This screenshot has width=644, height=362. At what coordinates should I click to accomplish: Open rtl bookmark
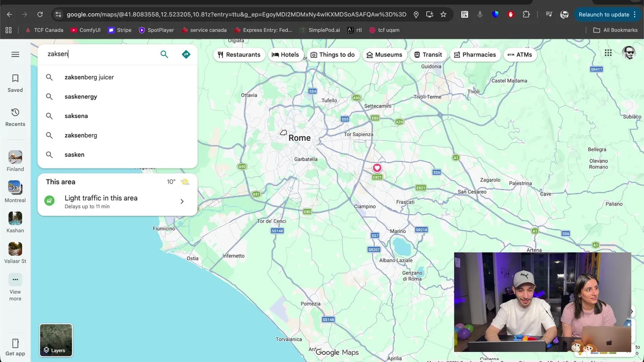(x=354, y=30)
